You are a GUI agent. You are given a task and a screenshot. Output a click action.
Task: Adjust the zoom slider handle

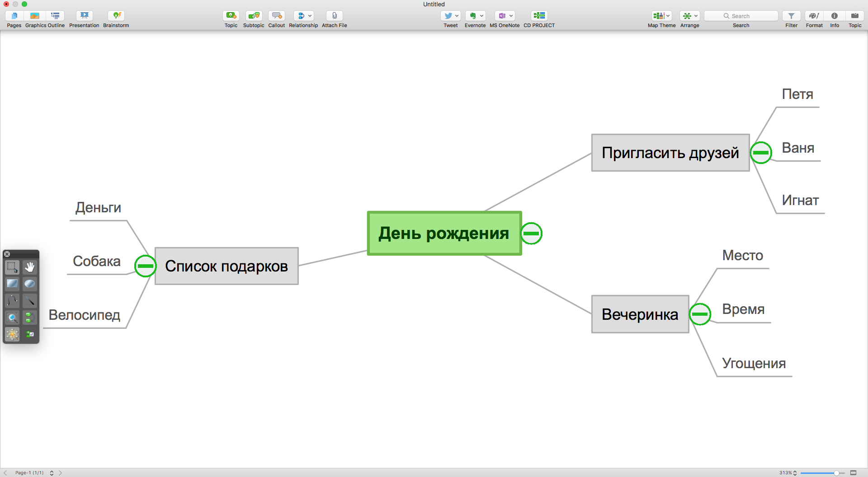click(836, 473)
